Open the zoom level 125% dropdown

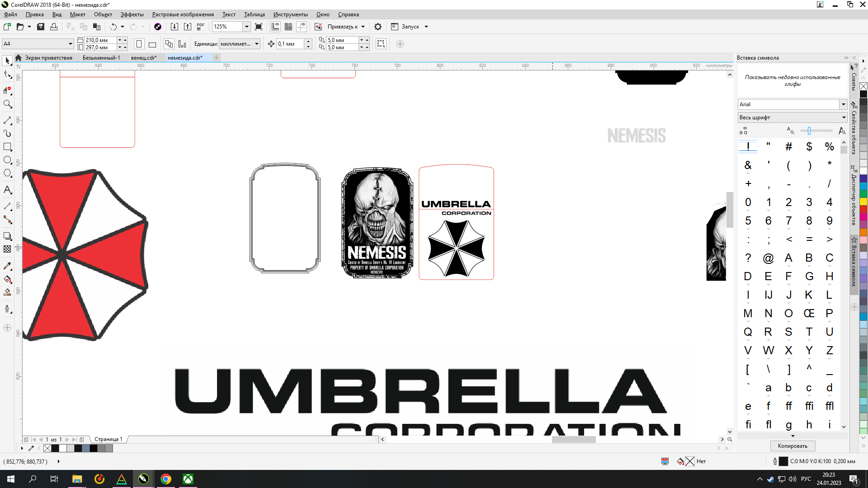coord(247,27)
